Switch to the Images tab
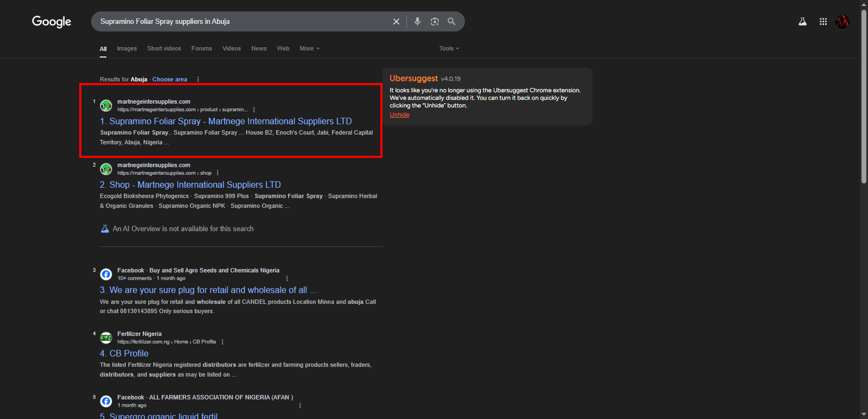This screenshot has height=419, width=868. 127,49
